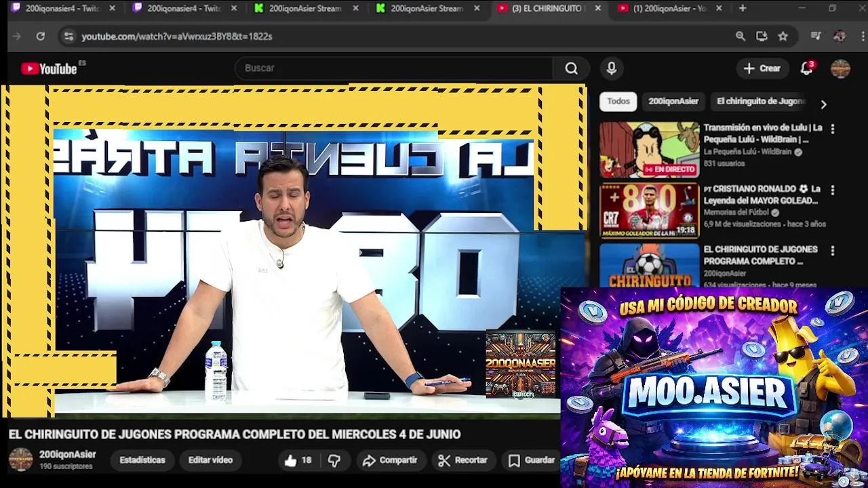The image size is (868, 488).
Task: Click La Pequeña Lulú - WildBrain channel name
Action: pyautogui.click(x=747, y=152)
